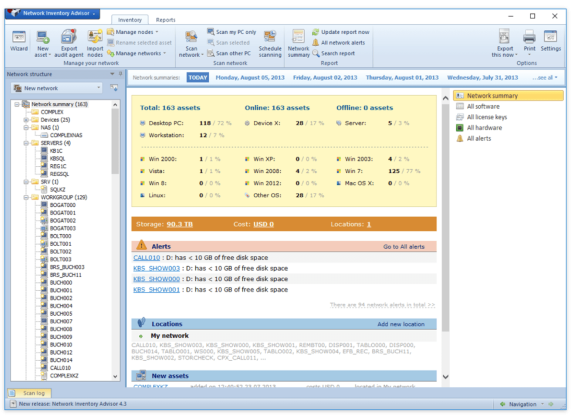Open Network summary ribbon button
571x420 pixels.
coord(298,43)
